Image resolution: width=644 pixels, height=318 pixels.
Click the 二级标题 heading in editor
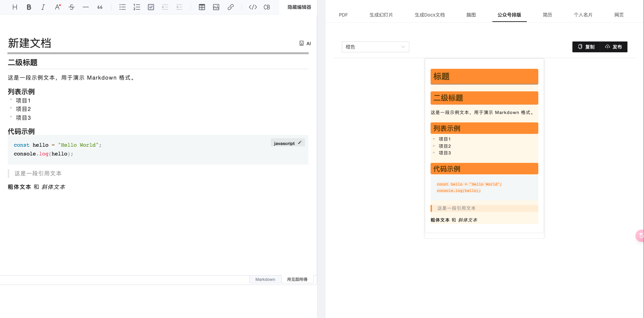tap(23, 62)
